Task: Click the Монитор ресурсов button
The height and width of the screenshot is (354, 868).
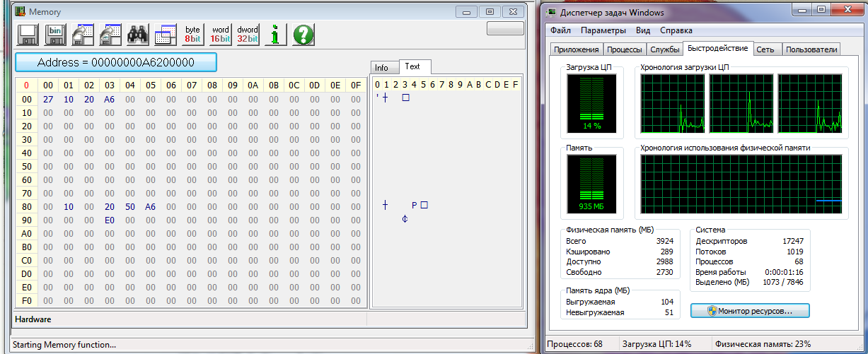Action: tap(750, 310)
